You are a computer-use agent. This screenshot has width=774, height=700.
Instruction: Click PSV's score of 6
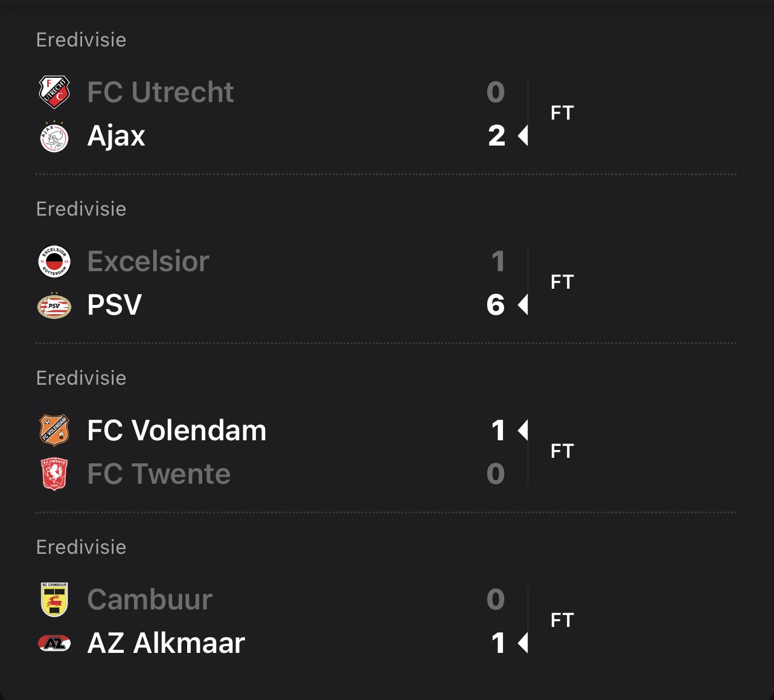point(496,305)
